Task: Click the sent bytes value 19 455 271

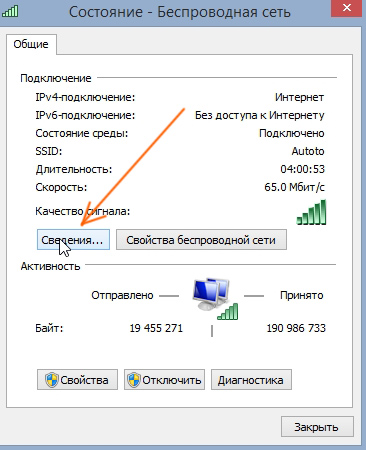Action: (x=156, y=328)
